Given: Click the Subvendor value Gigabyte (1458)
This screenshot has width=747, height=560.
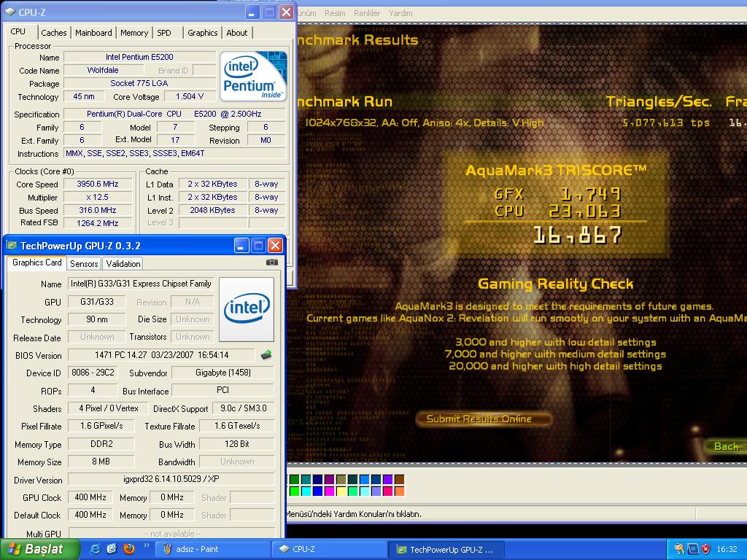Looking at the screenshot, I should (x=223, y=373).
